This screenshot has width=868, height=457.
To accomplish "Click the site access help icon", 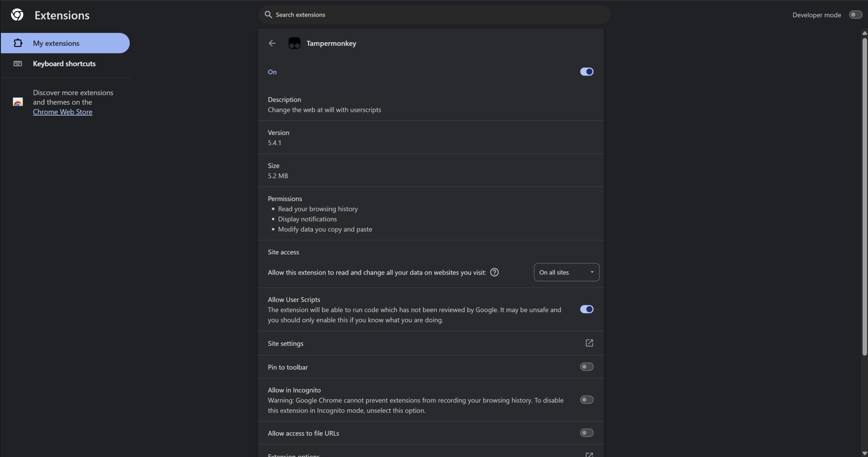I will click(494, 272).
